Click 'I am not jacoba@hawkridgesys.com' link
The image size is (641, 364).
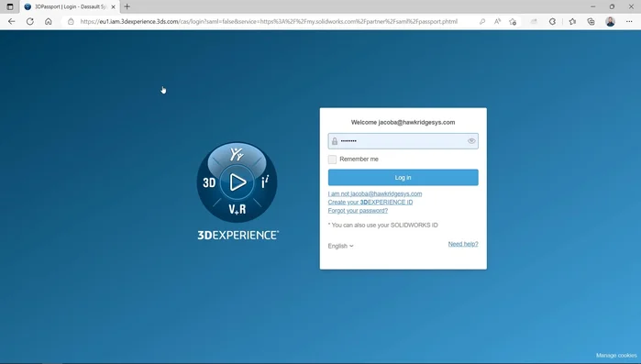[x=375, y=193]
